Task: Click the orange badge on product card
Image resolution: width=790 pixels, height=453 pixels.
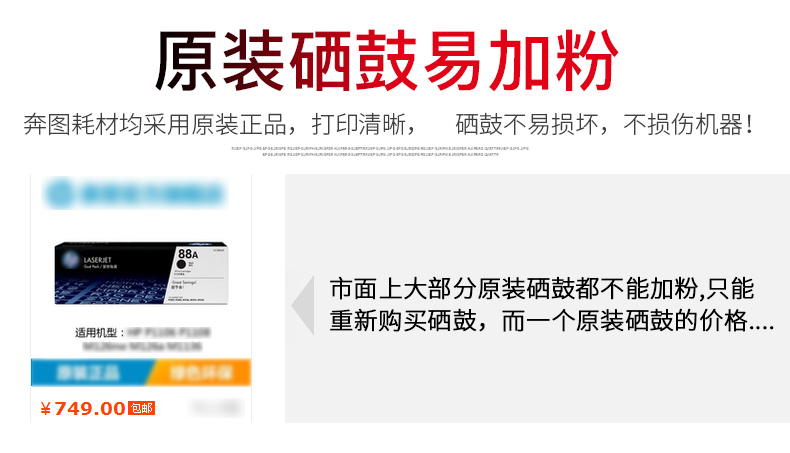Action: click(x=200, y=373)
